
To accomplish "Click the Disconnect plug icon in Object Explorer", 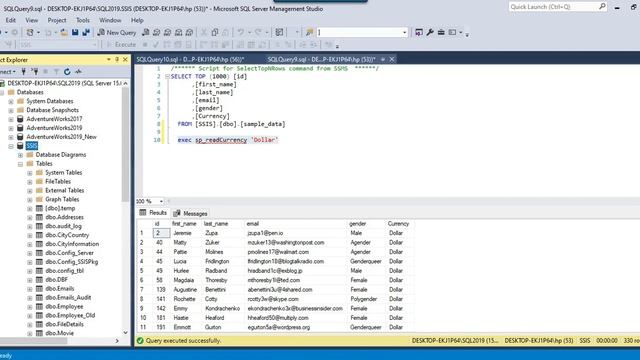I will (x=35, y=71).
